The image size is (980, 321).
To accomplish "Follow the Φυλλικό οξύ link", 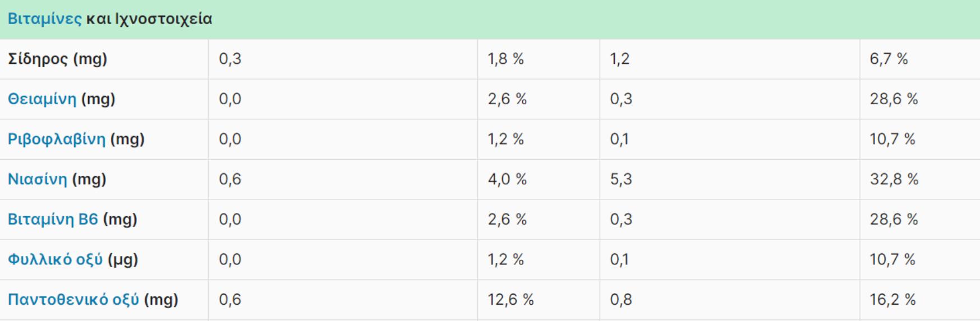I will [55, 259].
